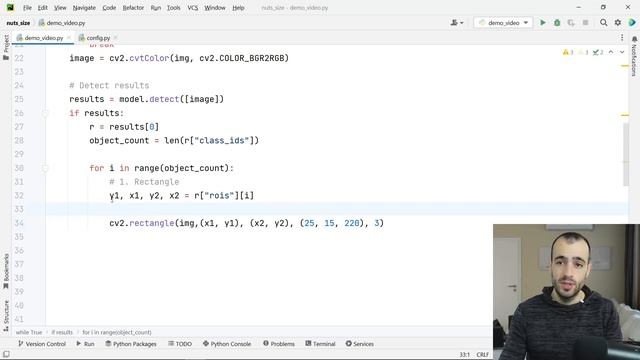Image resolution: width=640 pixels, height=360 pixels.
Task: Run with coverage icon
Action: click(x=571, y=23)
